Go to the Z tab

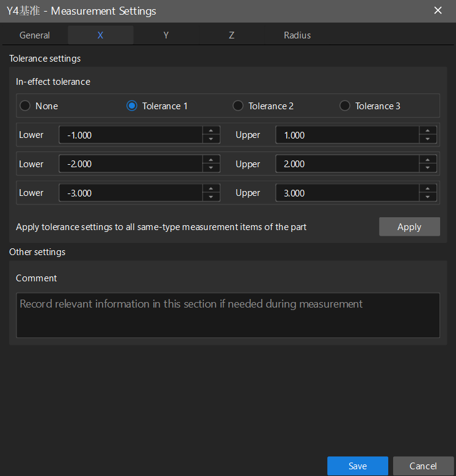pos(231,35)
